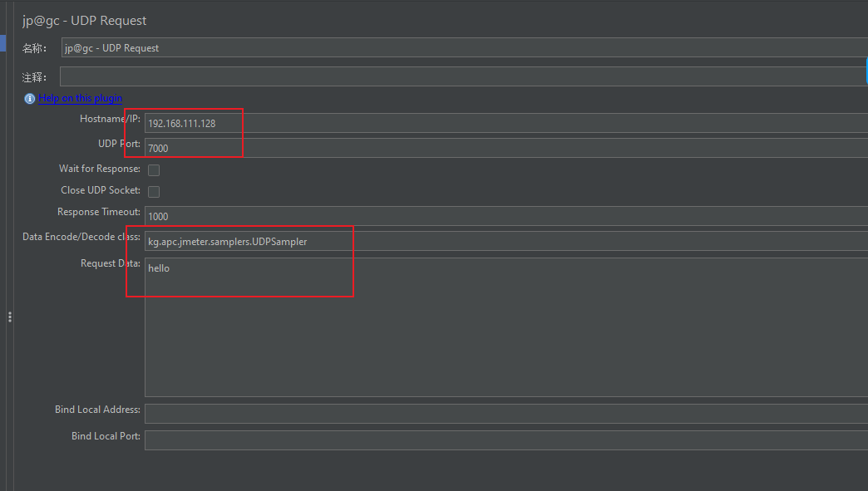
Task: Open the 'Help on this plugin' link
Action: pyautogui.click(x=80, y=99)
